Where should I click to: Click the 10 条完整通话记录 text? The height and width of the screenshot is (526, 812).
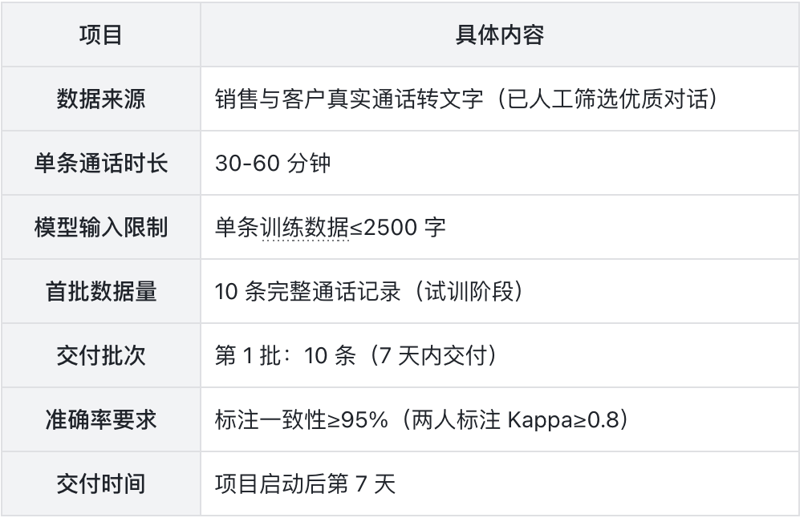(x=307, y=292)
